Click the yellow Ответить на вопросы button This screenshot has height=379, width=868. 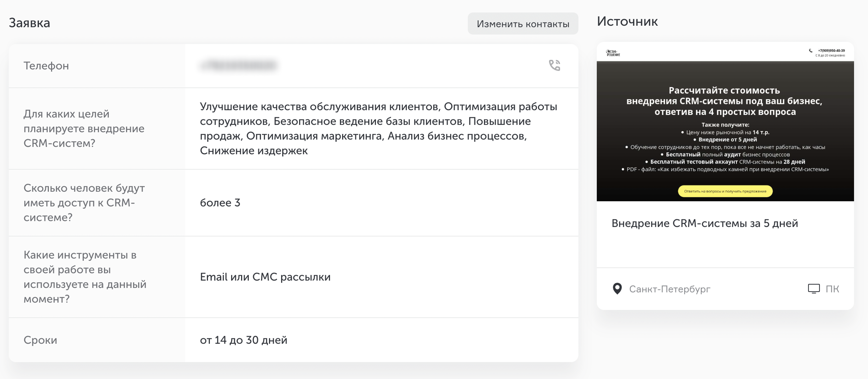[x=725, y=191]
